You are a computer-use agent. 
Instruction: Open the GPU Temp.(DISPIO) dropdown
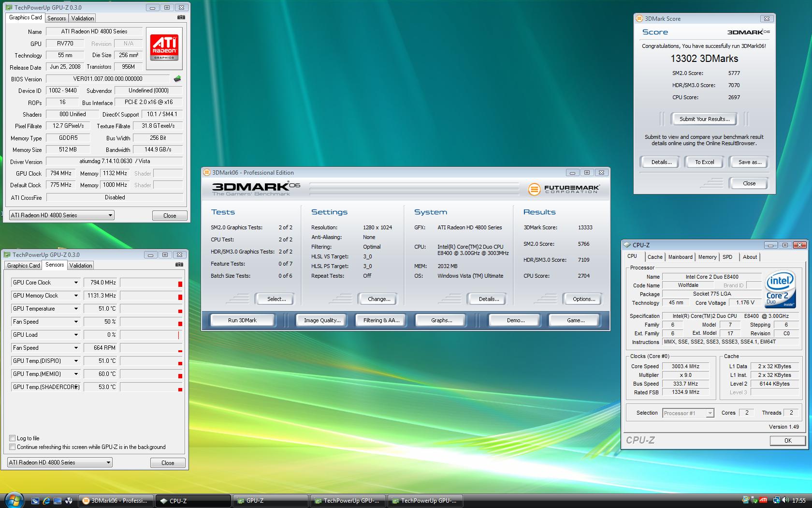pos(76,361)
